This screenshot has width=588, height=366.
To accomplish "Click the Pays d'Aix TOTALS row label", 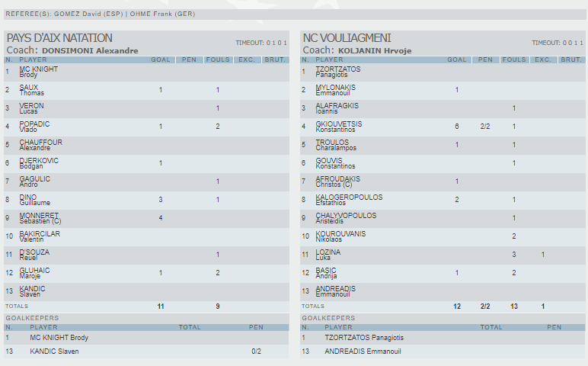I will [17, 306].
